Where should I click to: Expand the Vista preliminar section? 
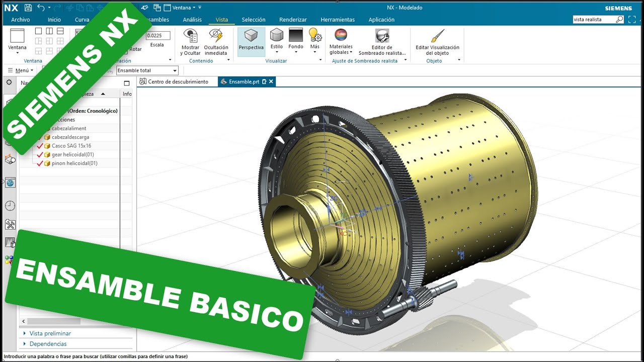coord(50,333)
